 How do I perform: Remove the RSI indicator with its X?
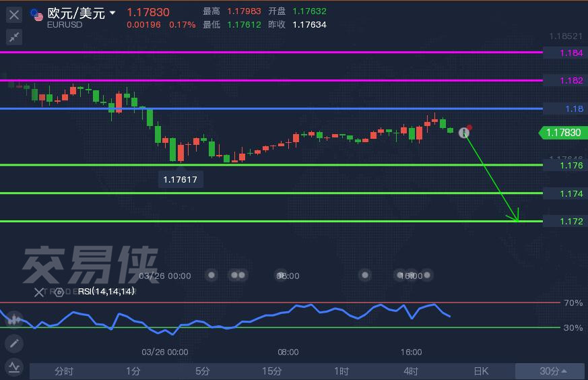coord(39,292)
